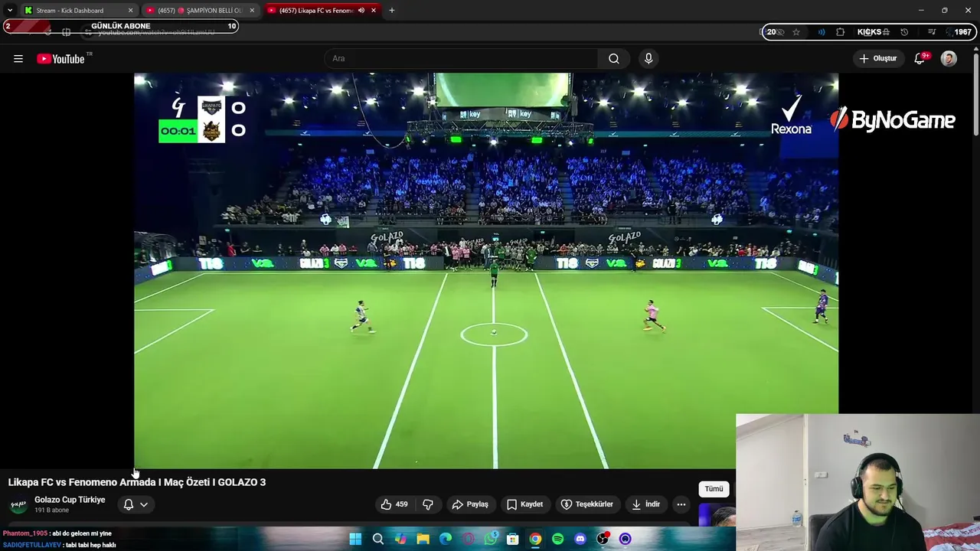Screen dimensions: 980x551
Task: Open the tab search dropdown arrow
Action: [x=10, y=11]
